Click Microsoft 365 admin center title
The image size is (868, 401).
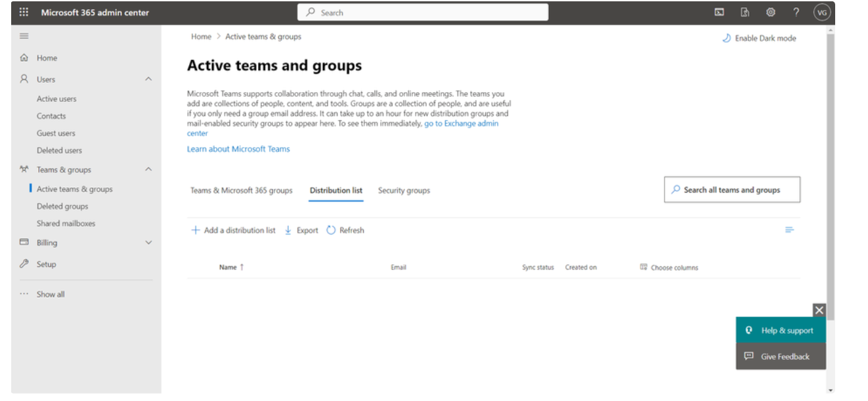95,12
